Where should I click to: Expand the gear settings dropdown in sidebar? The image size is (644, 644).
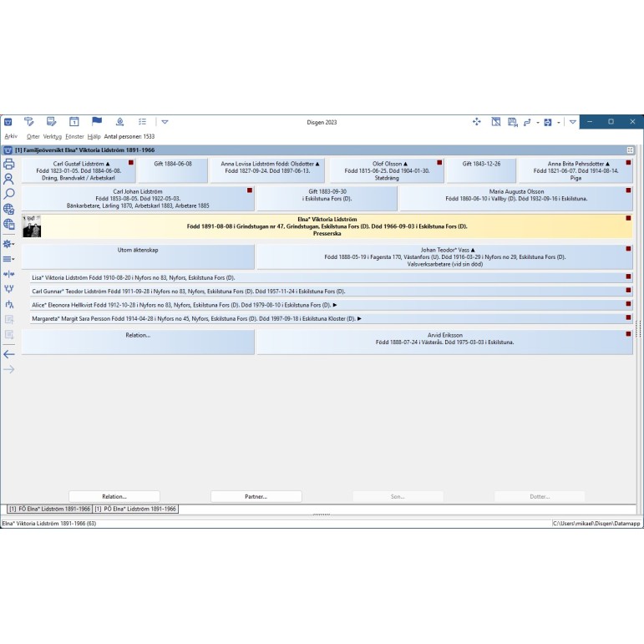9,244
